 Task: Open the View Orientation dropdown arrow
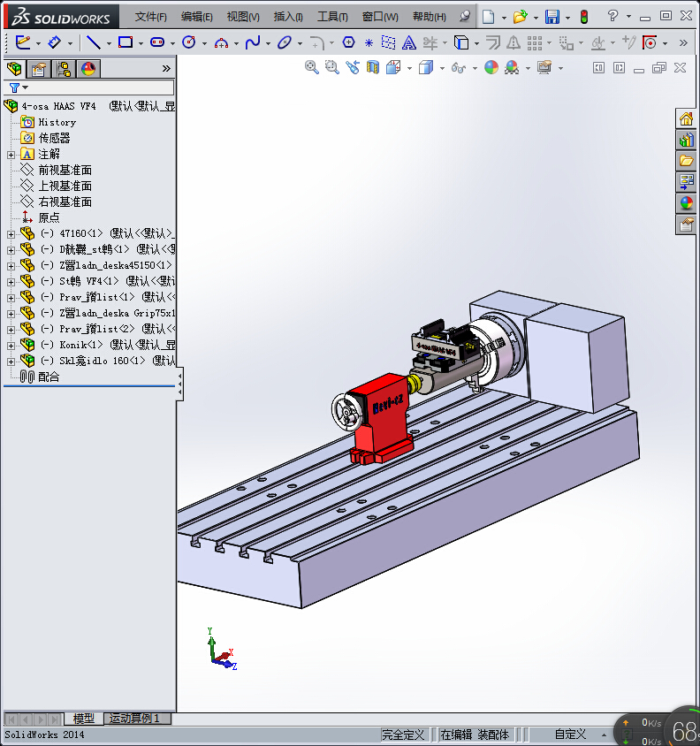(x=409, y=69)
